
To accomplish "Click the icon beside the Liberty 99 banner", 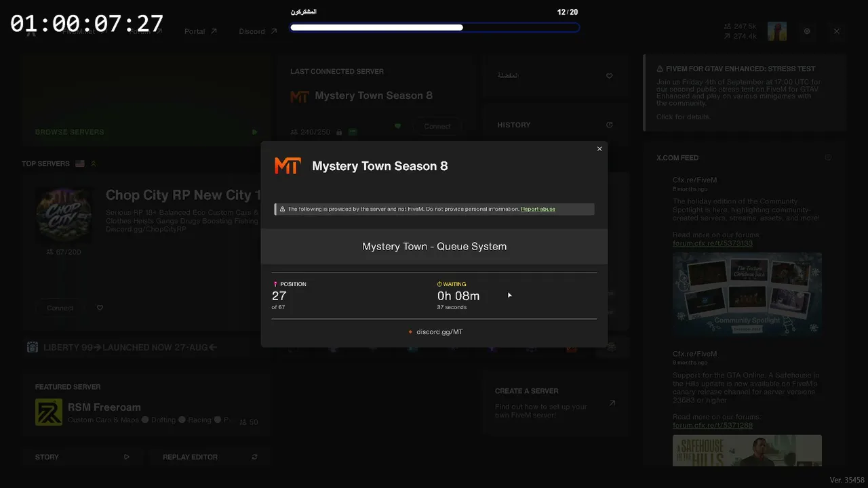I will coord(33,347).
